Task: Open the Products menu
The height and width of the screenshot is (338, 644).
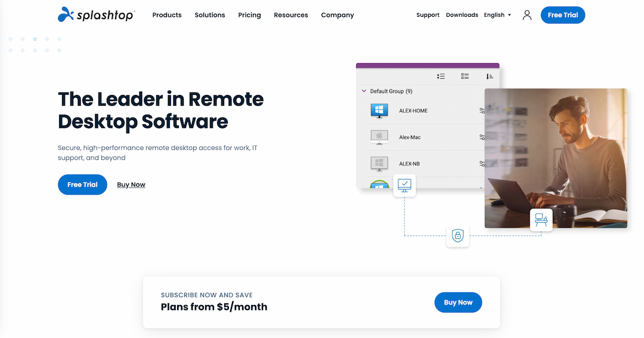Action: click(x=167, y=15)
